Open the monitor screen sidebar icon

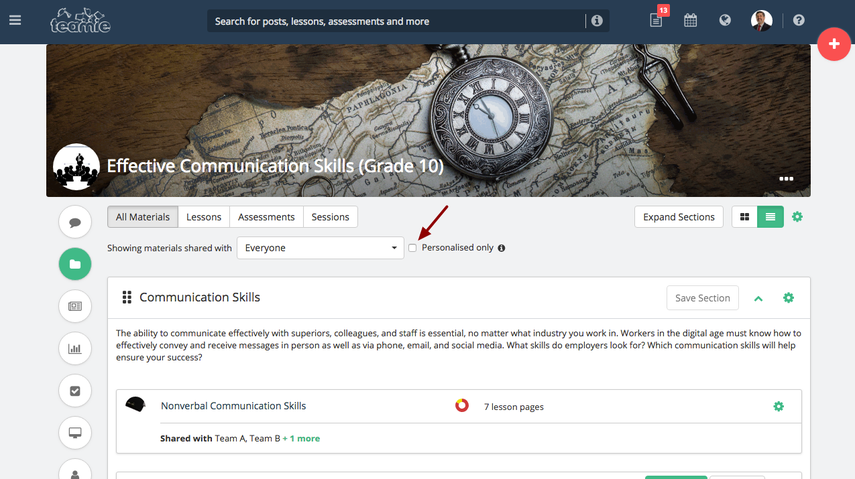click(75, 433)
